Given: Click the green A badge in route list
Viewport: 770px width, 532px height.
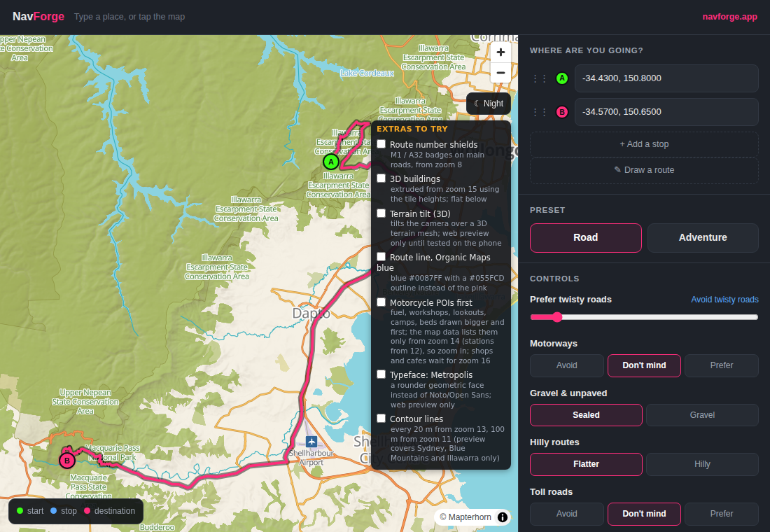Looking at the screenshot, I should click(x=562, y=78).
